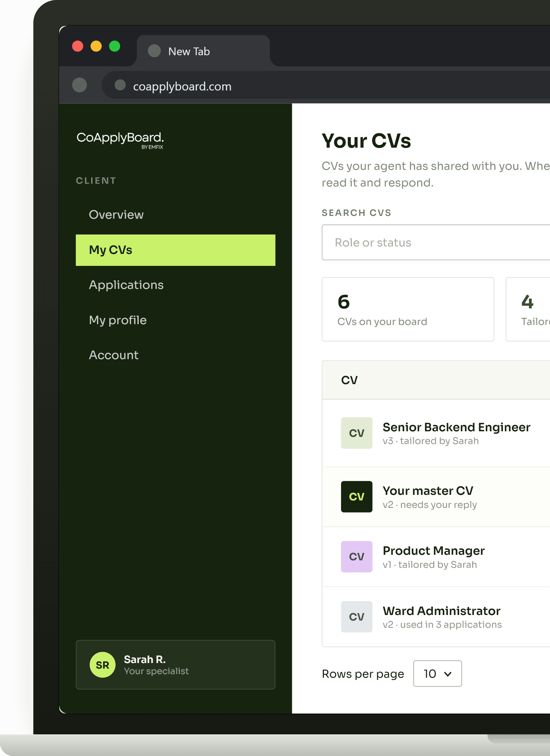Click the 6 CVs on your board card
The height and width of the screenshot is (756, 550).
(x=408, y=309)
